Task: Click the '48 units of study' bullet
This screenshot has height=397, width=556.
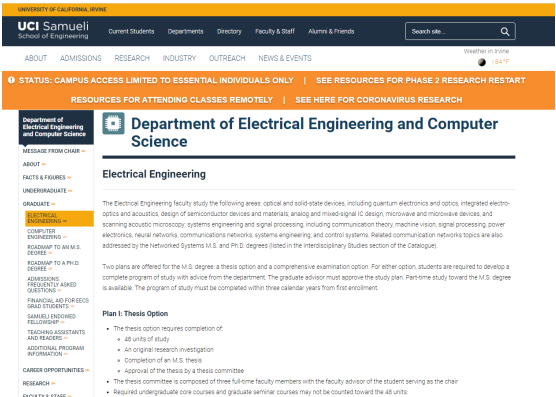Action: (147, 339)
